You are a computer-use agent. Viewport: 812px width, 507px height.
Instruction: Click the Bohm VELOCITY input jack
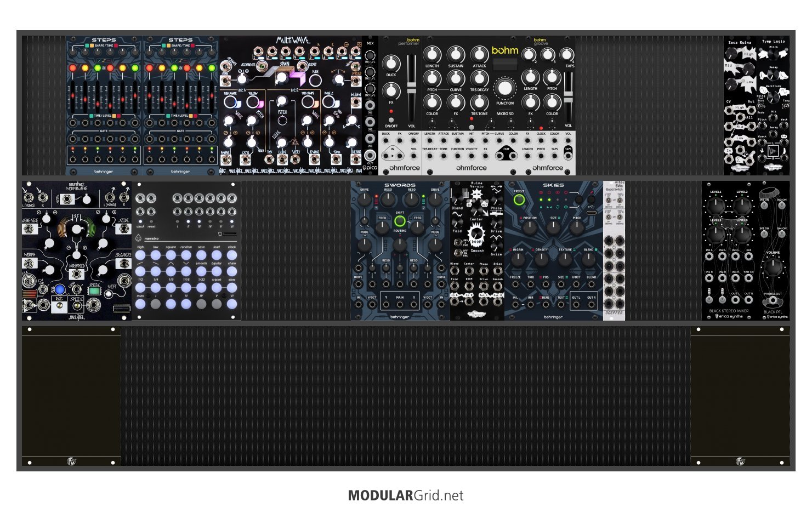(x=472, y=156)
